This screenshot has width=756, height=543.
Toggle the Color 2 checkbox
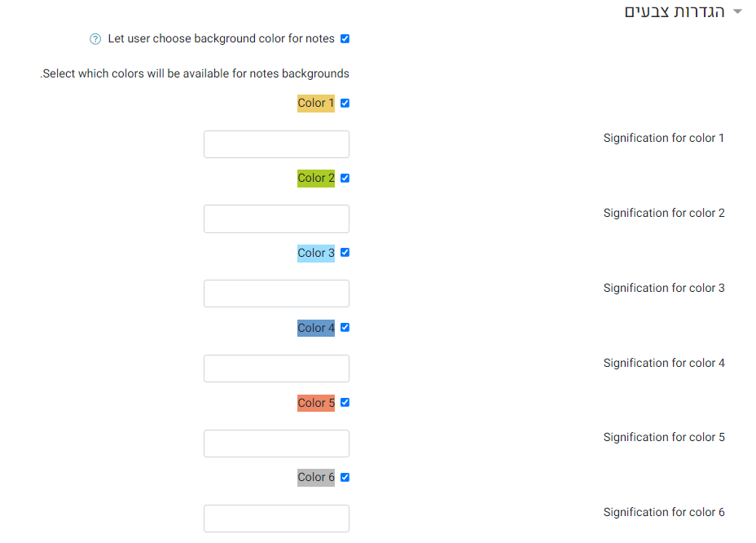pos(345,178)
